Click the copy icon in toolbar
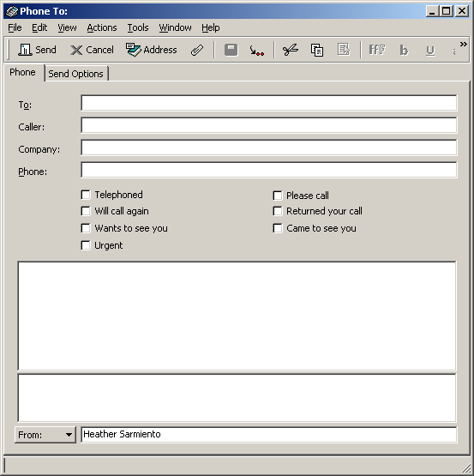Image resolution: width=474 pixels, height=476 pixels. click(317, 50)
